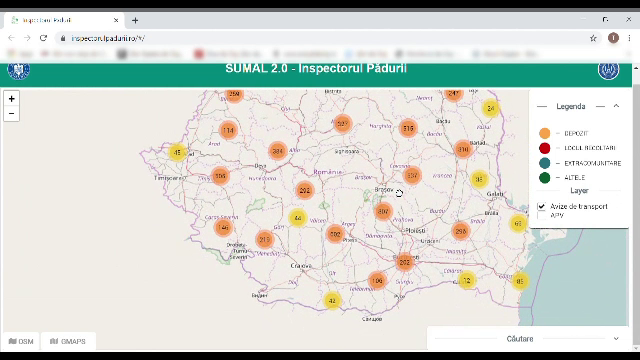Open the cluster marker over București
This screenshot has height=360, width=640.
point(404,262)
